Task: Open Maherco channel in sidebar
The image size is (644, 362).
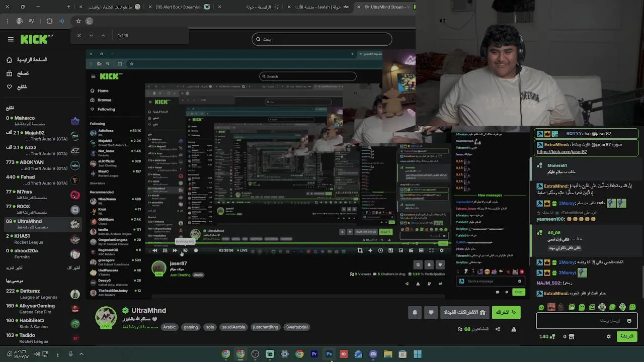Action: (x=42, y=121)
